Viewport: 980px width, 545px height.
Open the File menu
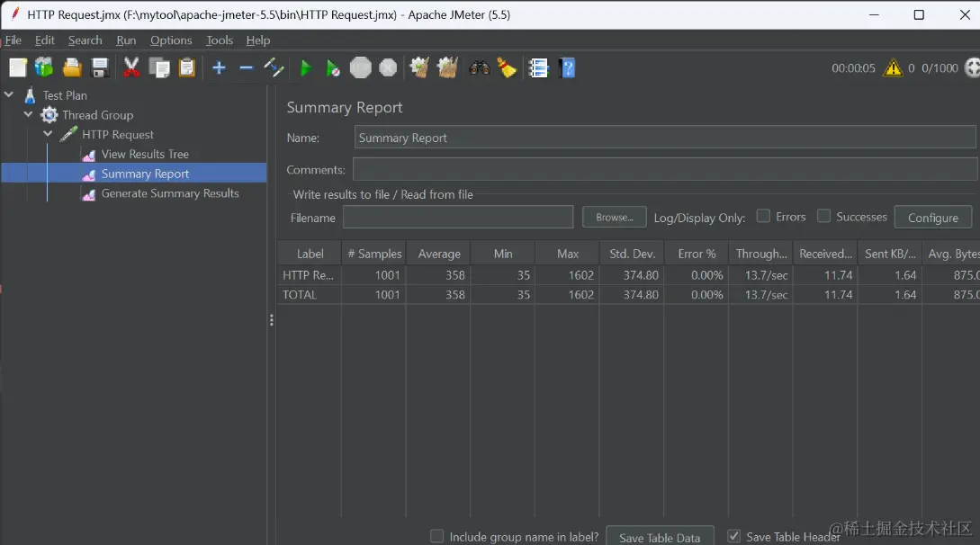pyautogui.click(x=13, y=40)
